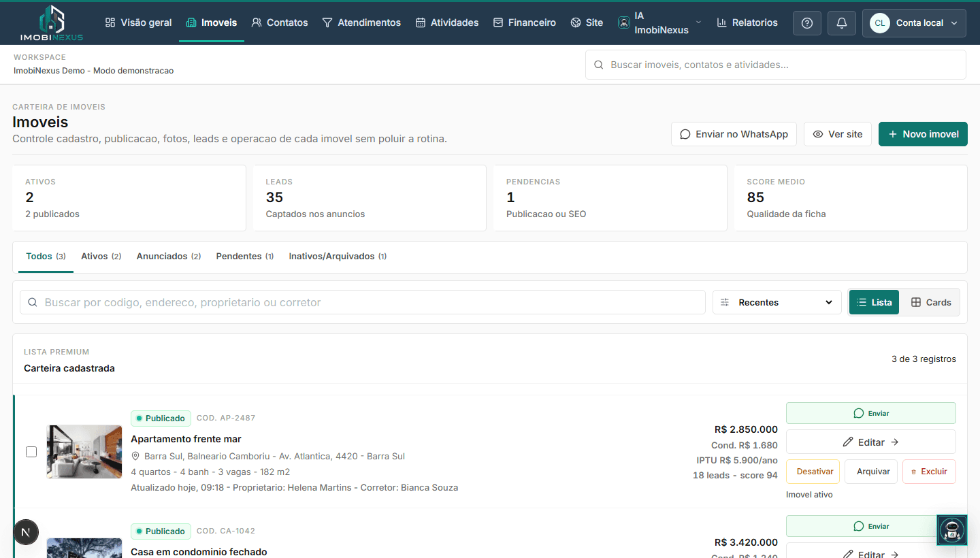Click the Apartamento frente mar title

point(186,439)
